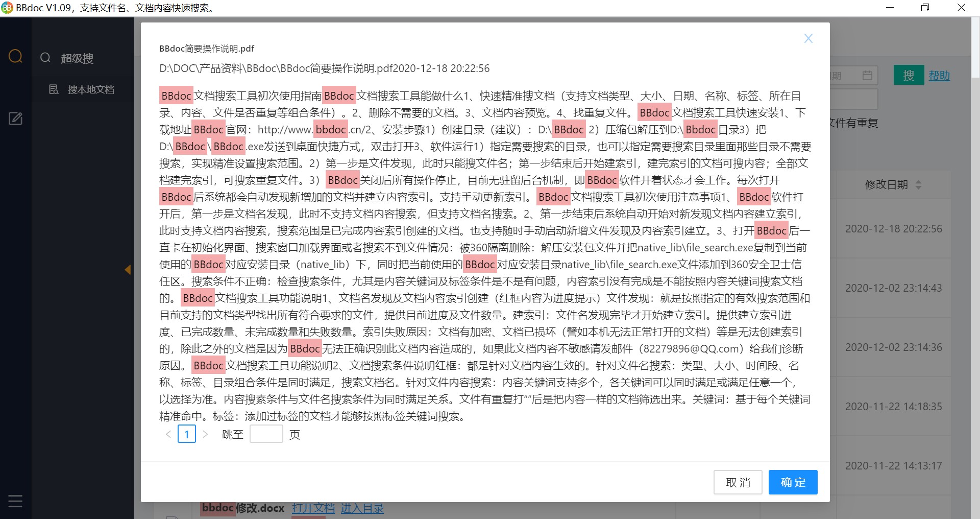Click the 取消 button

(x=738, y=482)
